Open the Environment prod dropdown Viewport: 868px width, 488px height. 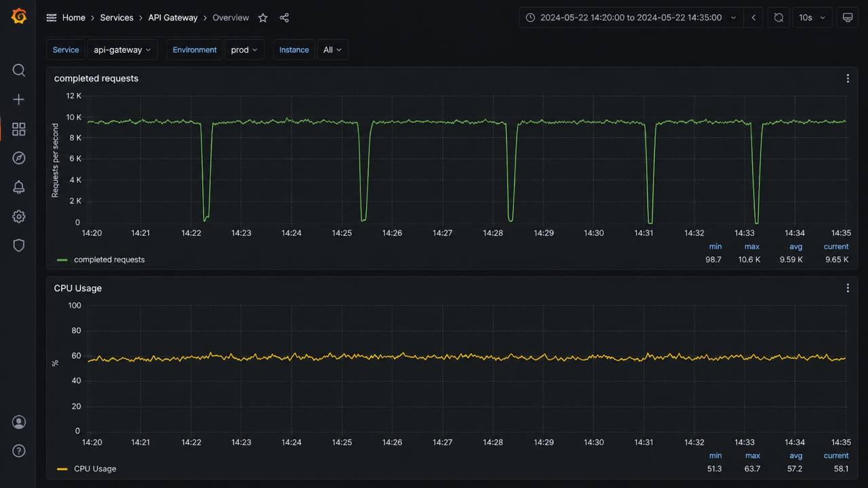[x=244, y=49]
